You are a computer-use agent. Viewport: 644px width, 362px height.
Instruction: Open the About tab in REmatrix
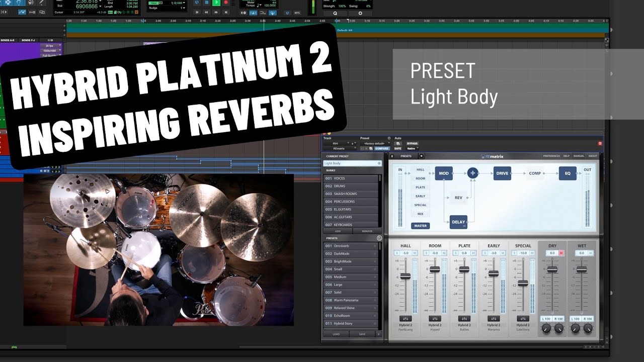[x=593, y=156]
